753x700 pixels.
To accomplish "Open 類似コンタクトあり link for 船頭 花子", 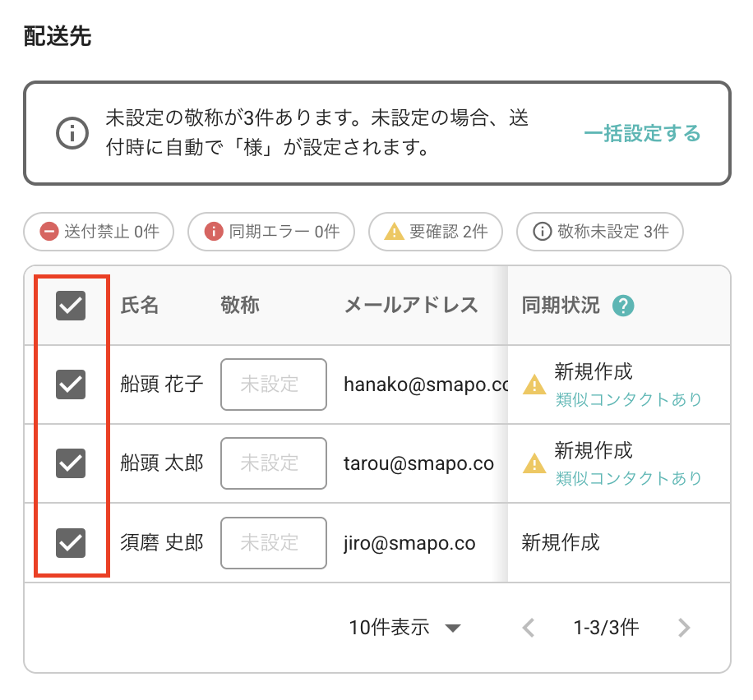I will [x=629, y=399].
